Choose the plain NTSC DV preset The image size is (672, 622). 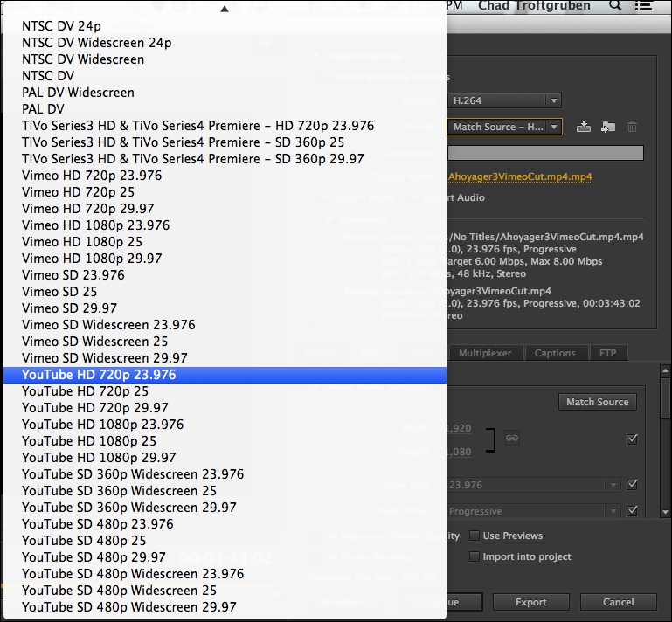225,76
